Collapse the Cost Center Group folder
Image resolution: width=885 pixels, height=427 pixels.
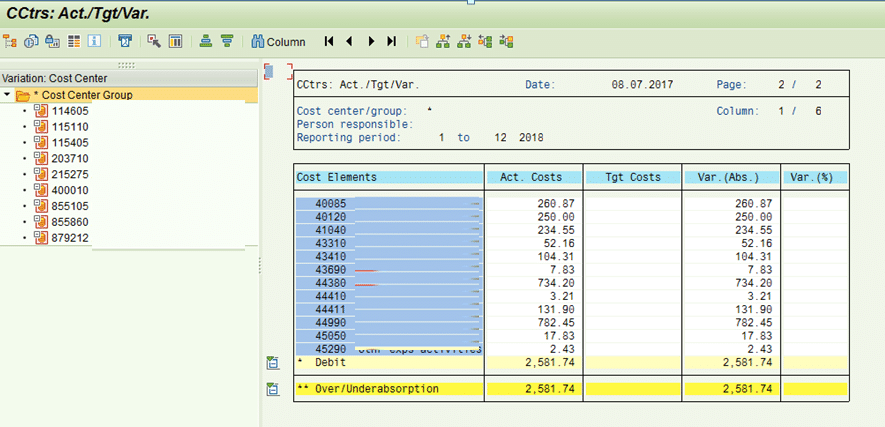[8, 95]
